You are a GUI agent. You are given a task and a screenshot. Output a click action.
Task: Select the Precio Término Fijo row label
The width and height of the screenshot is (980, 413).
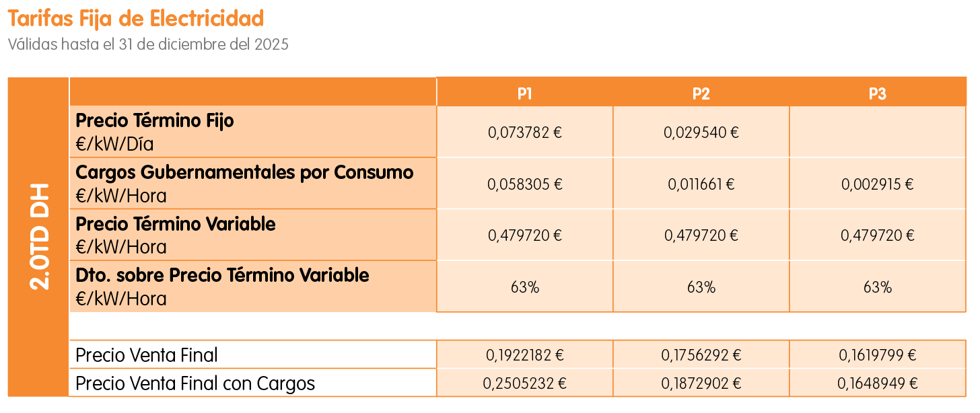pyautogui.click(x=155, y=122)
